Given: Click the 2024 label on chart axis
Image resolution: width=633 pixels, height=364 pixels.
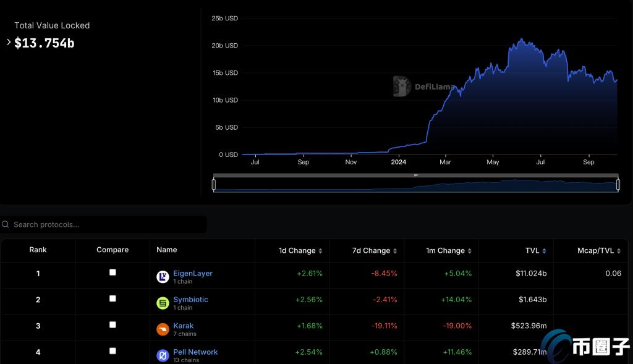Looking at the screenshot, I should click(399, 162).
